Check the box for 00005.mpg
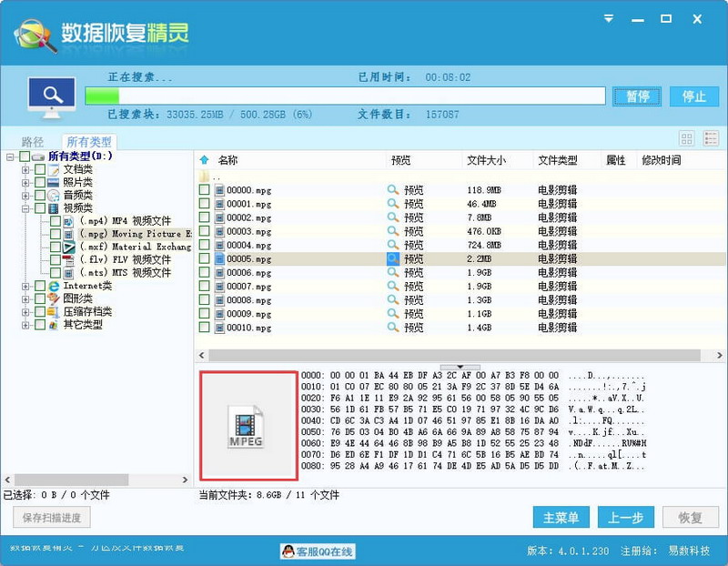The image size is (728, 566). pyautogui.click(x=204, y=258)
